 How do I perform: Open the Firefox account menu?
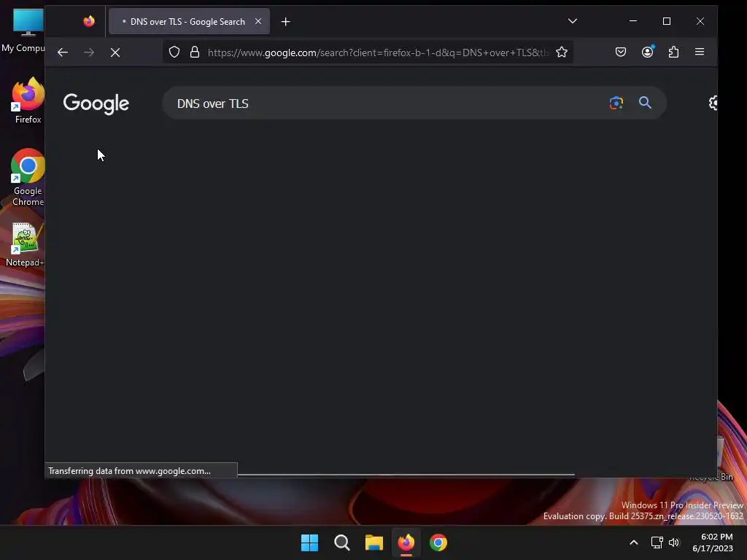tap(647, 52)
